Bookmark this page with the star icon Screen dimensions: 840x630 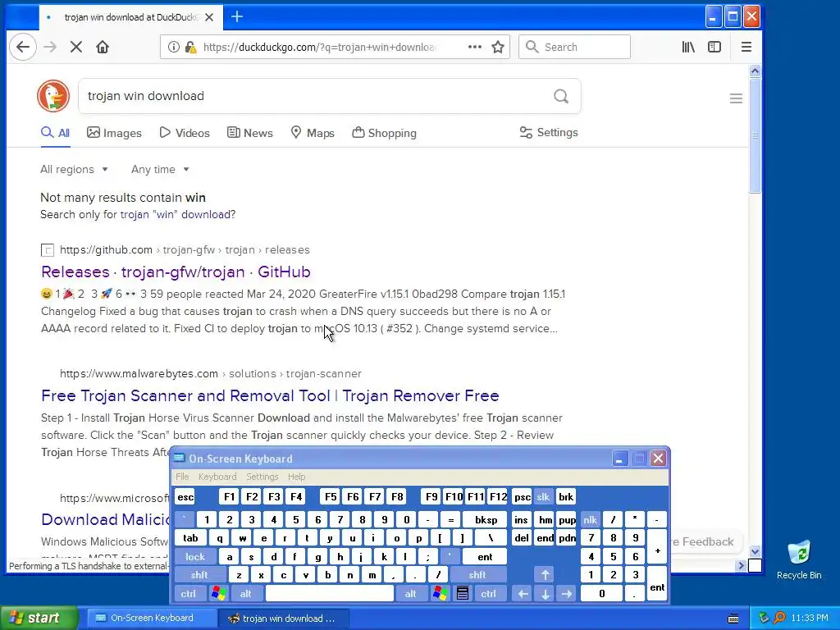click(498, 47)
